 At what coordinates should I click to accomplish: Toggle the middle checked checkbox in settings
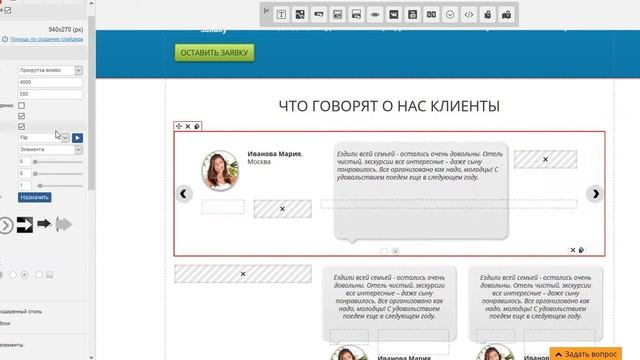point(21,116)
